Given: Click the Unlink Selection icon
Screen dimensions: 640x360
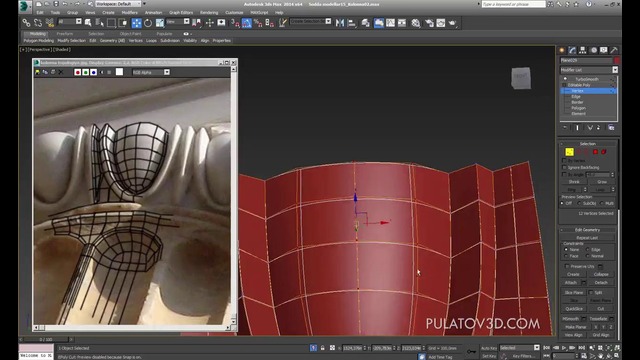Looking at the screenshot, I should click(x=38, y=23).
